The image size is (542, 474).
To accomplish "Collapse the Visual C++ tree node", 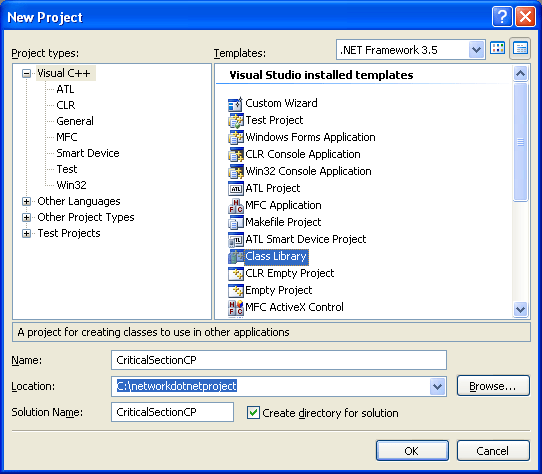I will click(x=26, y=73).
